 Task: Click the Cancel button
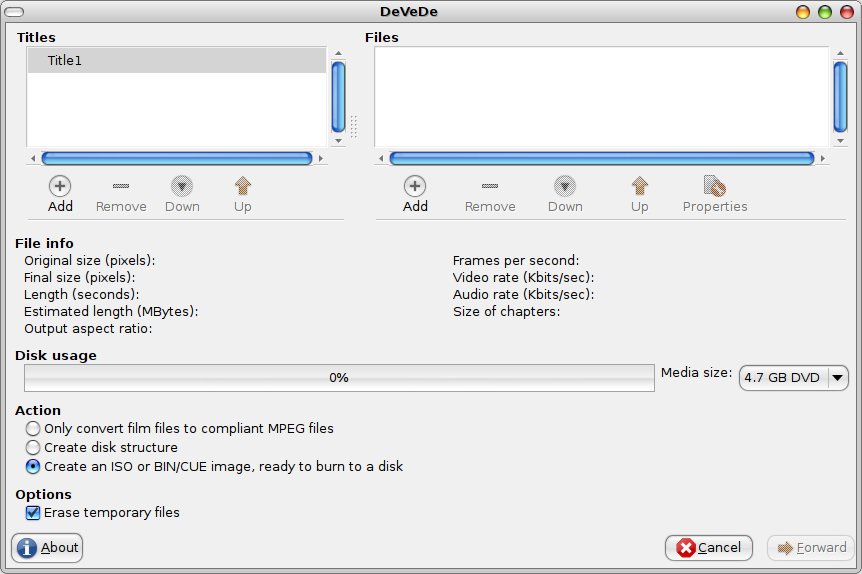pyautogui.click(x=709, y=548)
